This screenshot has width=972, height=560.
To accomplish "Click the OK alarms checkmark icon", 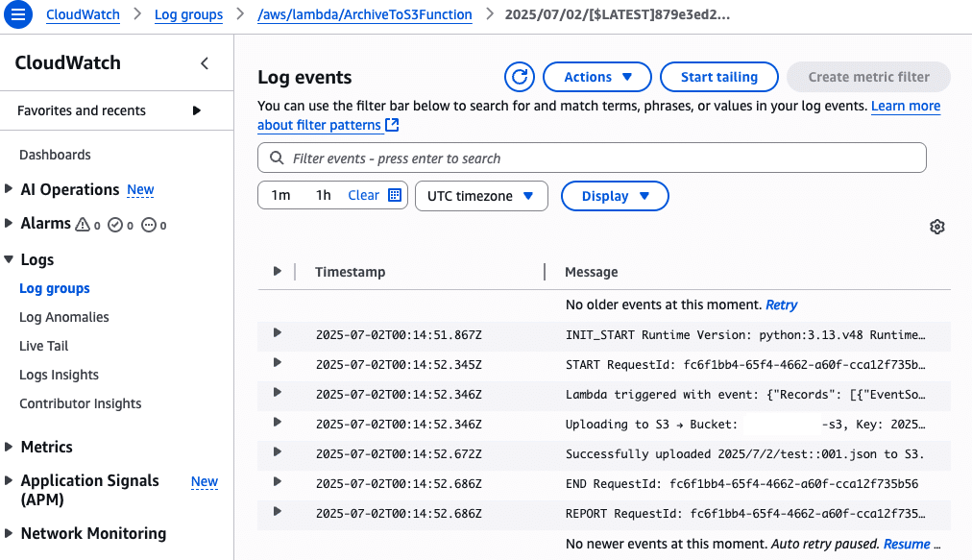I will coord(115,225).
